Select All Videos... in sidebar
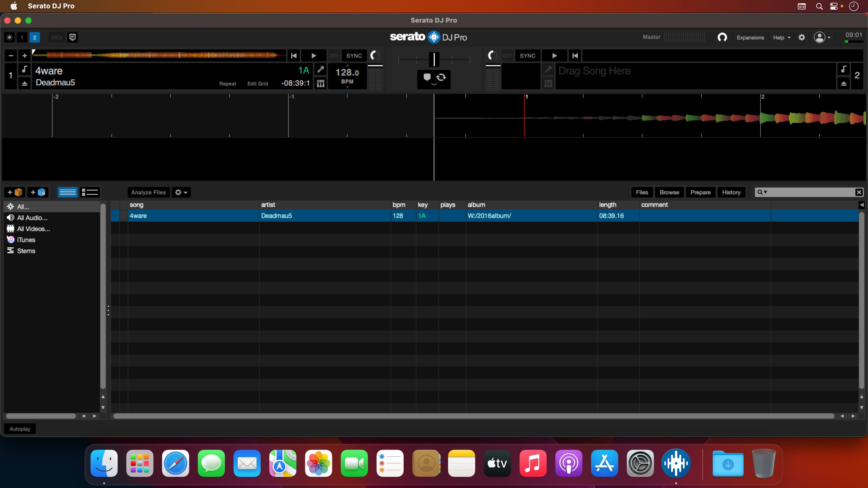868x488 pixels. (x=52, y=229)
